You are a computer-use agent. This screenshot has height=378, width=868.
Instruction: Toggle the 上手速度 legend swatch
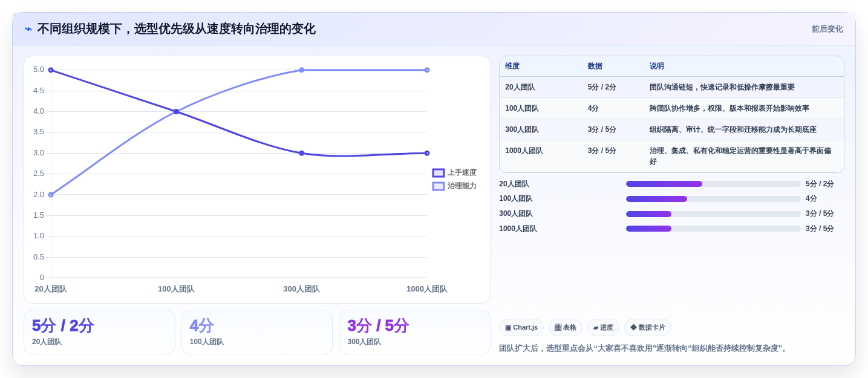click(x=439, y=173)
